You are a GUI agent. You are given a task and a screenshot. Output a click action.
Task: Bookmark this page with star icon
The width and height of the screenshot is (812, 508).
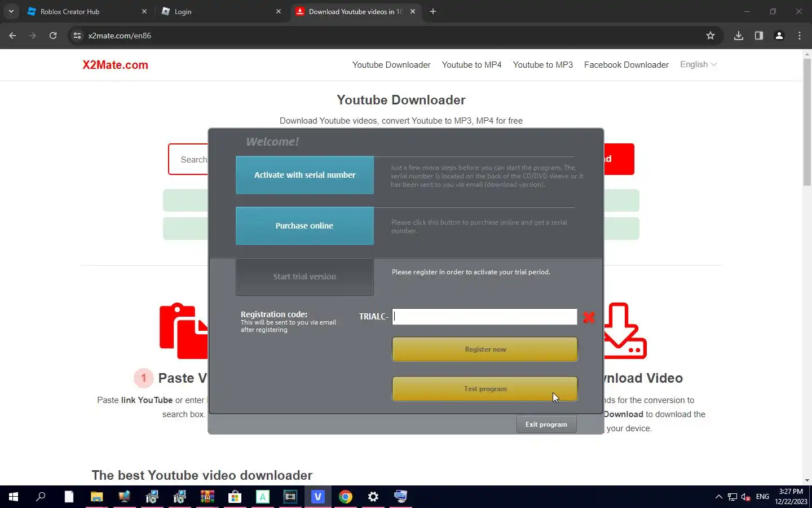click(710, 36)
